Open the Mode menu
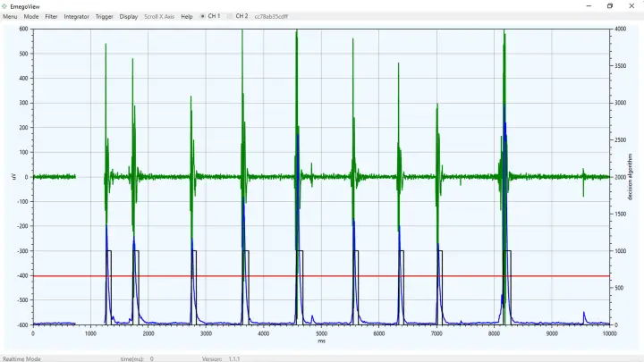 pos(31,16)
